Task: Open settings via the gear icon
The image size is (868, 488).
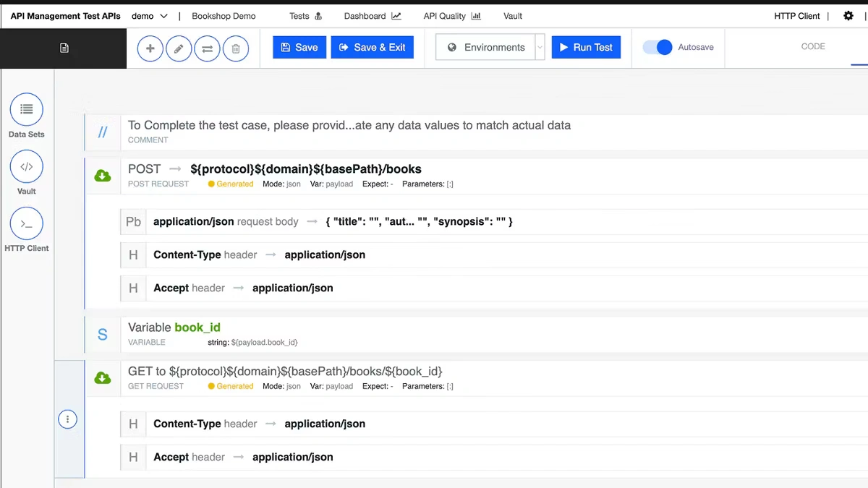Action: (848, 16)
